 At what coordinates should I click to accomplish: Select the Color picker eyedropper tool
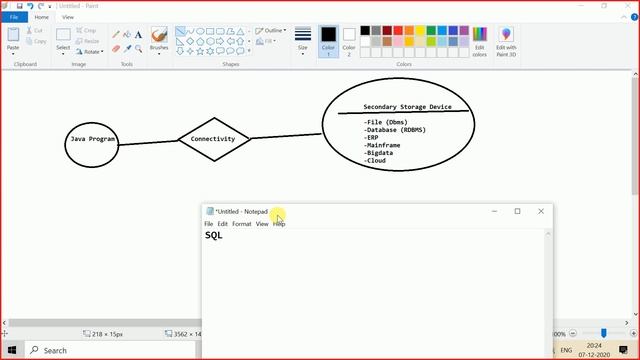pyautogui.click(x=127, y=49)
